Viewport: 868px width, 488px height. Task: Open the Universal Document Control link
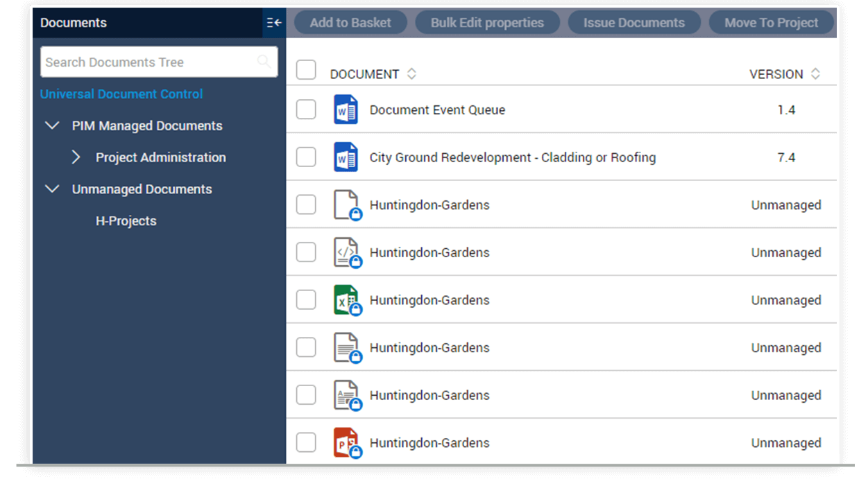(x=121, y=94)
